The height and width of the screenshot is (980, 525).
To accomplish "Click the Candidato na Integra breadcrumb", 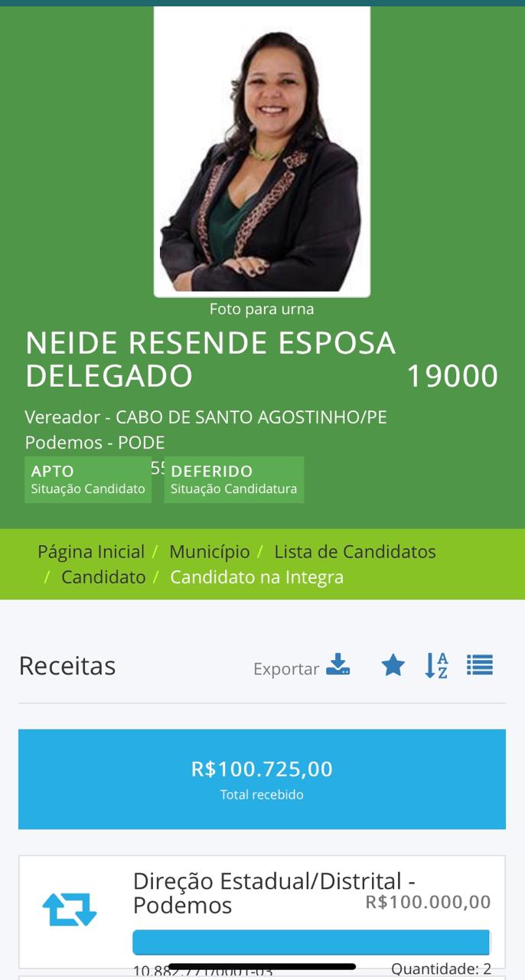I will pyautogui.click(x=256, y=577).
